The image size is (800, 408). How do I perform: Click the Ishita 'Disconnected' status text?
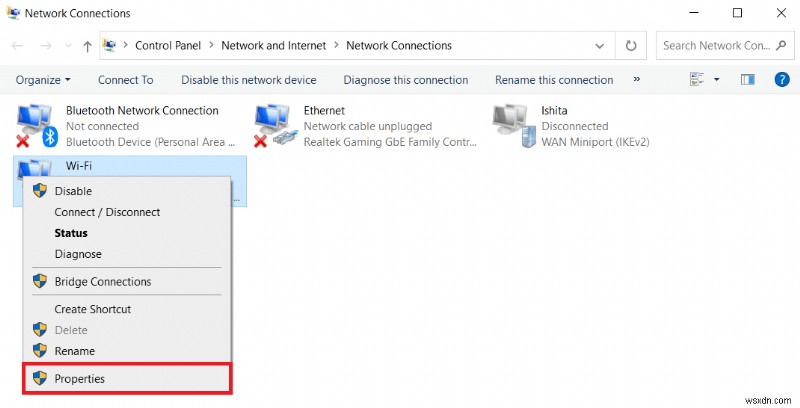tap(574, 126)
